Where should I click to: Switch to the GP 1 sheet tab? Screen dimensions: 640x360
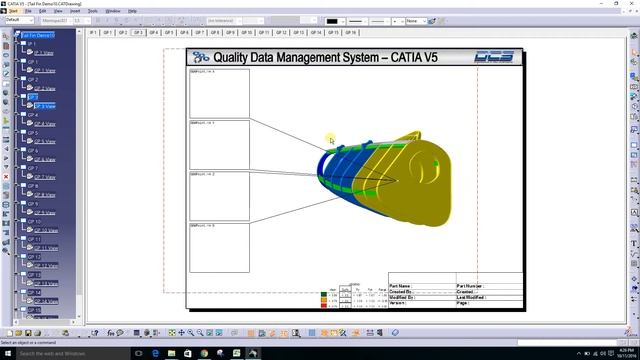(x=107, y=32)
